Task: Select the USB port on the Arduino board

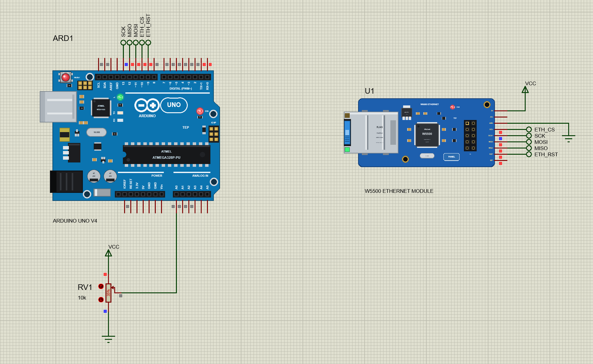Action: tap(58, 107)
